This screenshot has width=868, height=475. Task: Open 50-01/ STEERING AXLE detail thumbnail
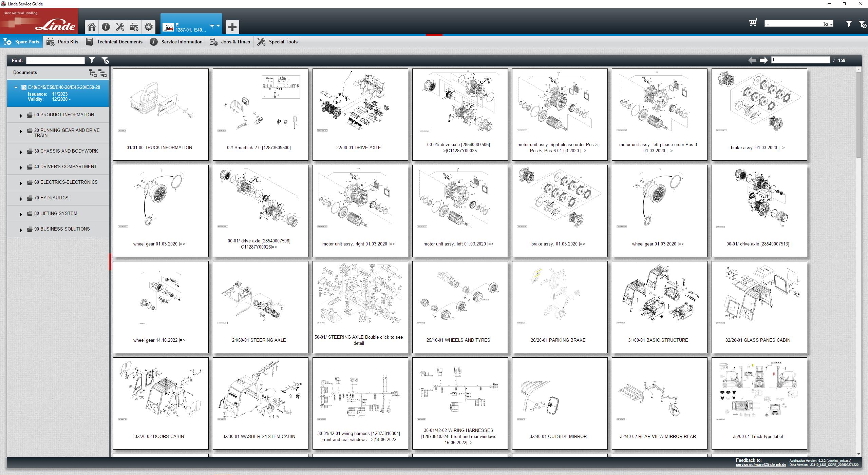pyautogui.click(x=360, y=307)
